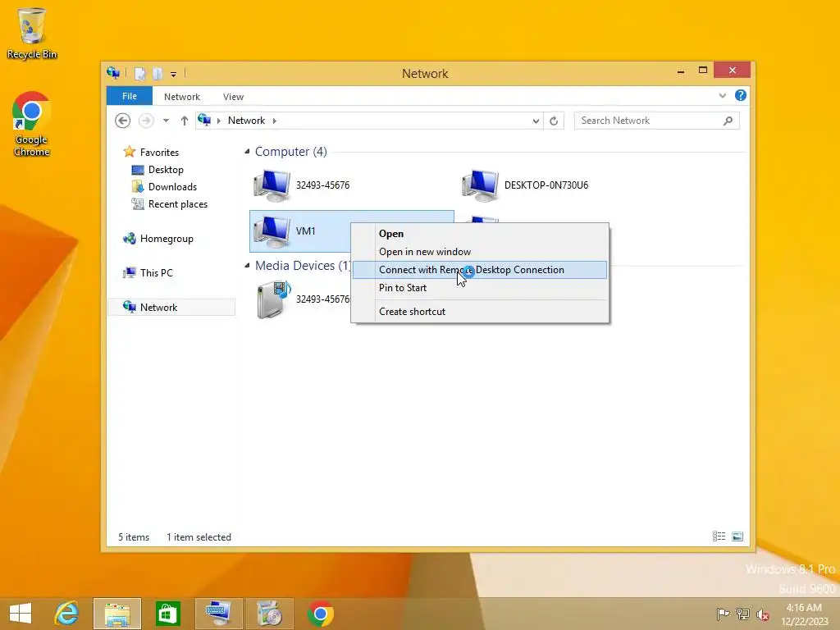Choose Create shortcut from context menu
Viewport: 840px width, 630px height.
tap(480, 311)
